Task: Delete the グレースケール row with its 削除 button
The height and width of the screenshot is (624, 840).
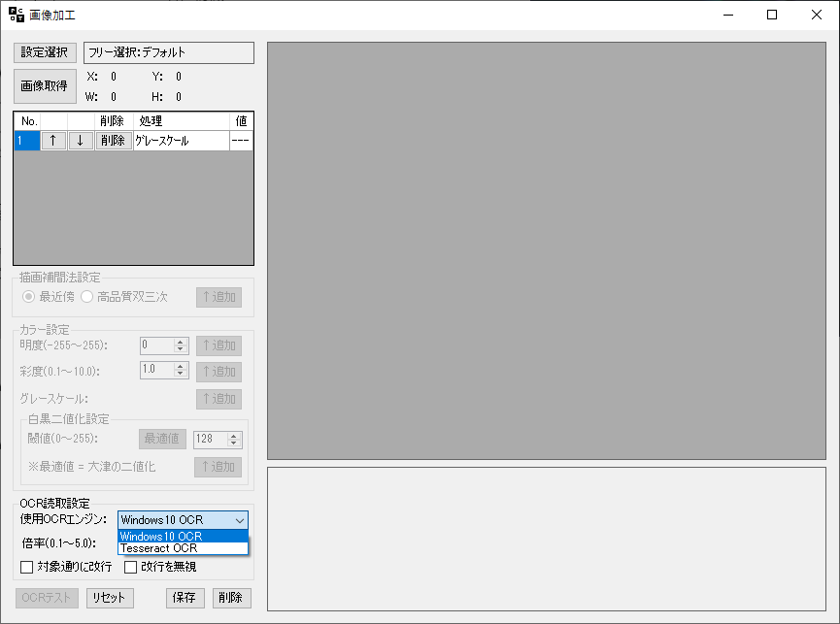Action: click(112, 141)
